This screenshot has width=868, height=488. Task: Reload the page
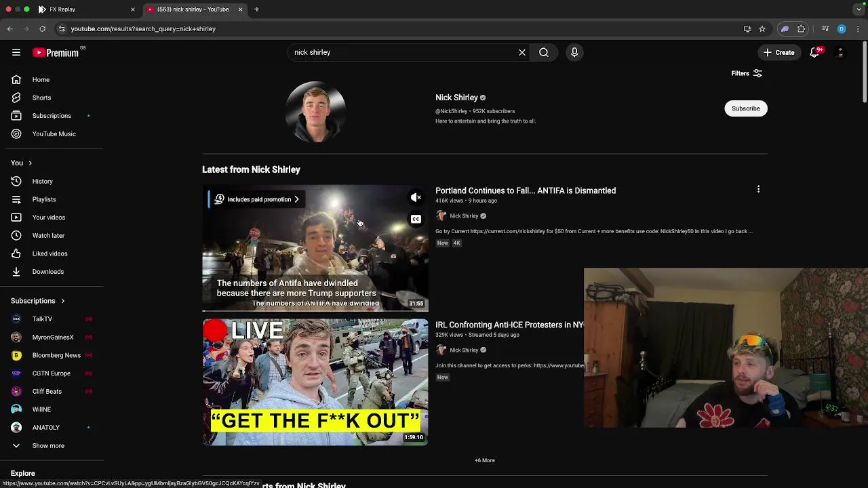tap(42, 28)
